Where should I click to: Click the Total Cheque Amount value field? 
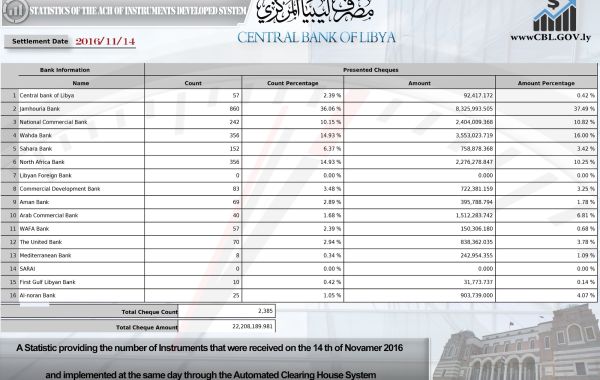tap(227, 326)
